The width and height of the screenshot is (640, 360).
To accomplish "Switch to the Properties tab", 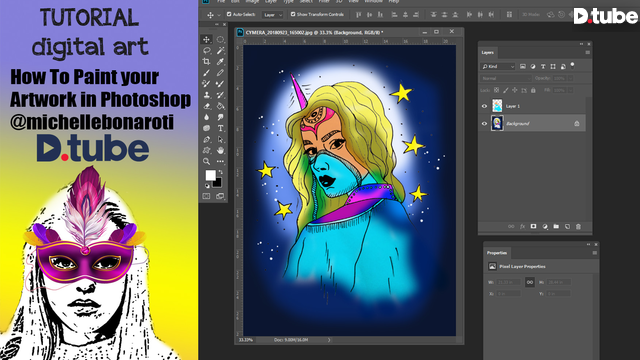I will tap(497, 253).
